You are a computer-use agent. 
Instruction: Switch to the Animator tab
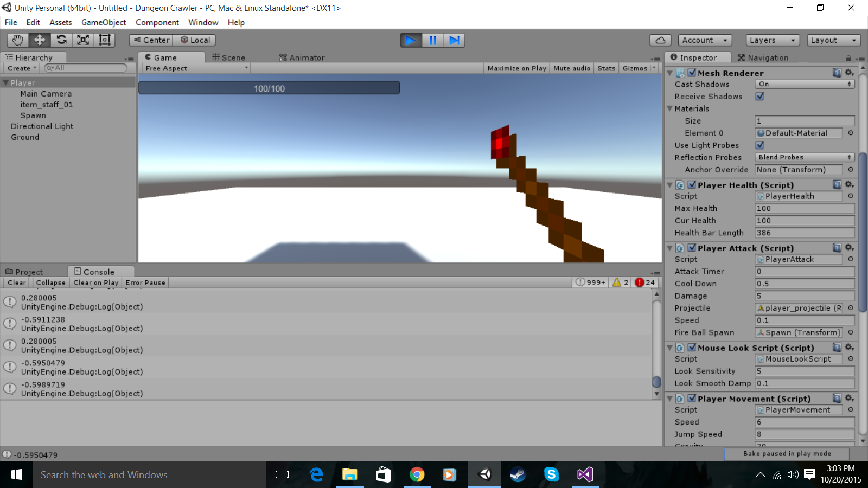pyautogui.click(x=302, y=57)
